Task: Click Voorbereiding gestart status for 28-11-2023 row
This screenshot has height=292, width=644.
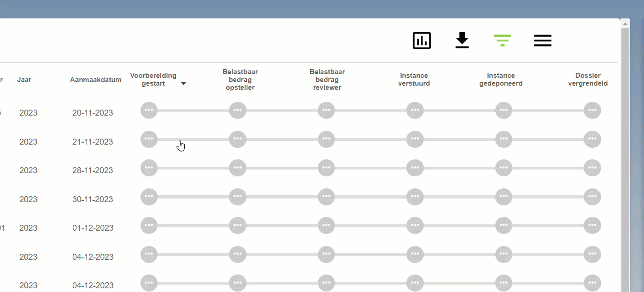Action: coord(149,168)
